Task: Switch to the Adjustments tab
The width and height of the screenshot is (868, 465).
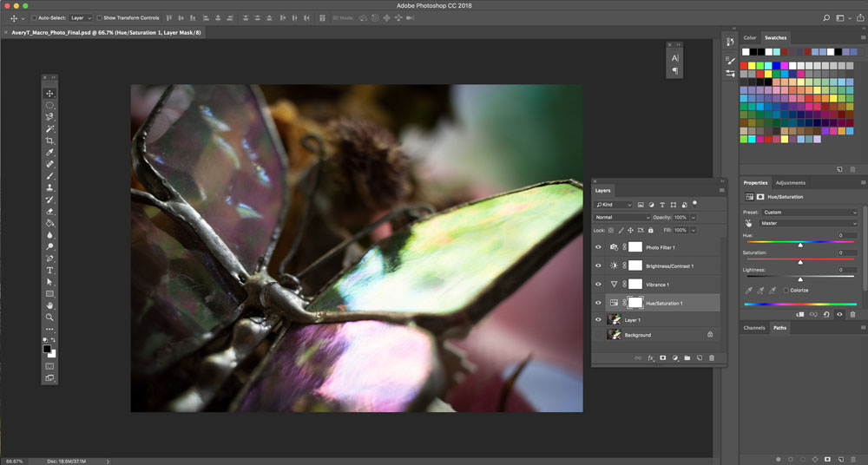Action: [x=791, y=183]
